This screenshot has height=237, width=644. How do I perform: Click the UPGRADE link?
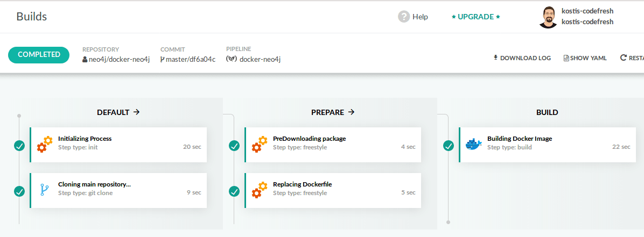click(x=475, y=17)
